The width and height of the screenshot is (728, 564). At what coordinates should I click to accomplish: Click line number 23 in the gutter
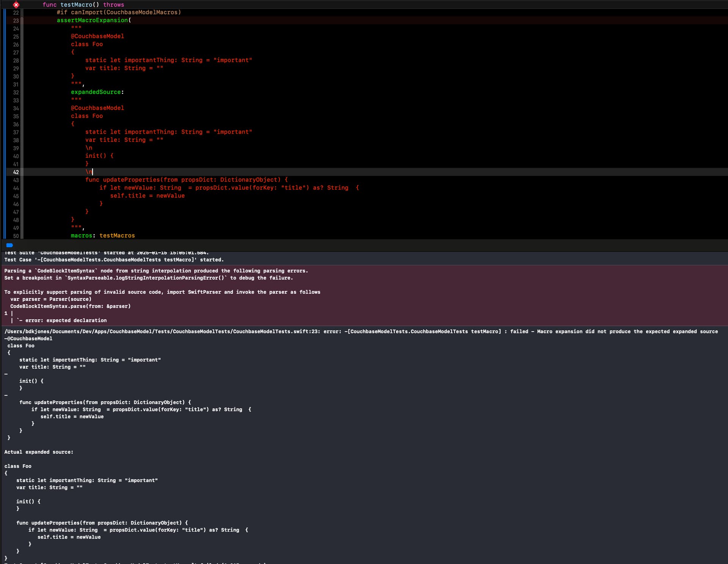[16, 20]
